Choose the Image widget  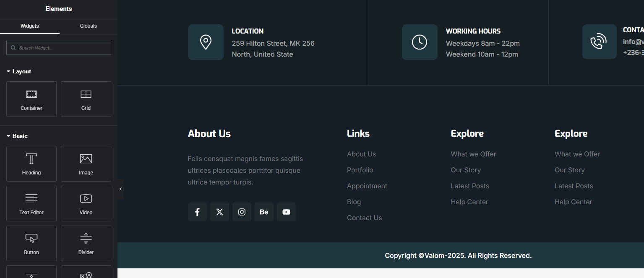tap(86, 164)
